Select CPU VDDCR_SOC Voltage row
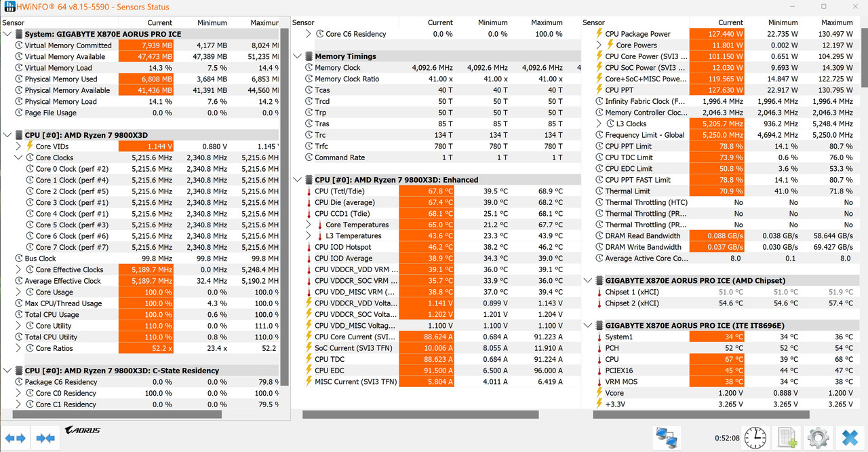The image size is (868, 452). [436, 314]
